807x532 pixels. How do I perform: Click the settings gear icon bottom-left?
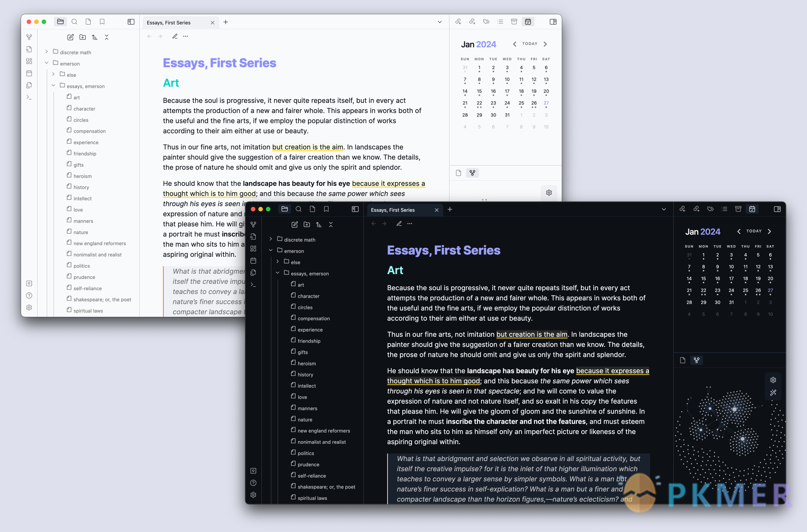[x=29, y=307]
